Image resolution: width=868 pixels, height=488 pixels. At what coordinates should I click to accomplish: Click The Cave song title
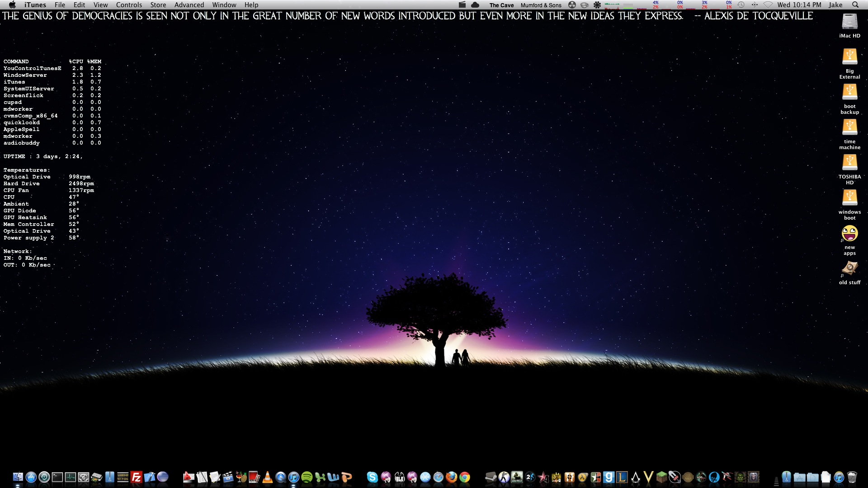[501, 5]
